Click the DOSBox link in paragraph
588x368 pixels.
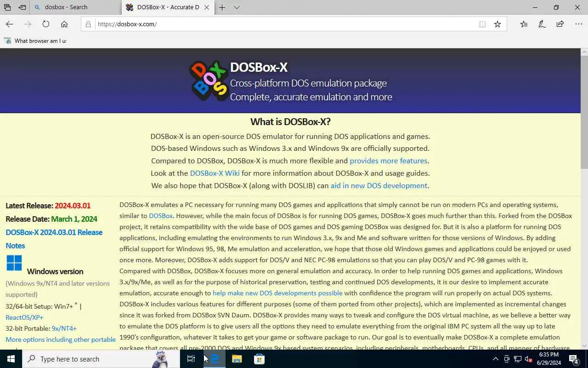click(x=161, y=216)
